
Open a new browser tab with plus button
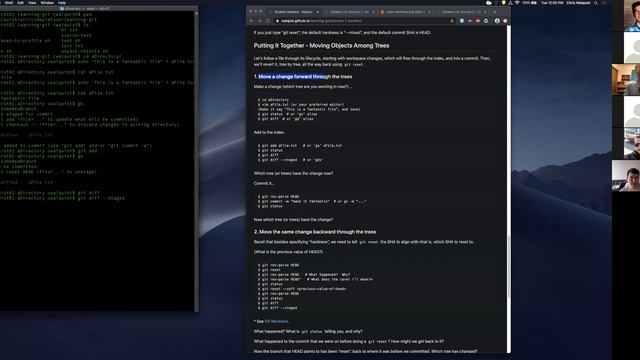tap(495, 12)
